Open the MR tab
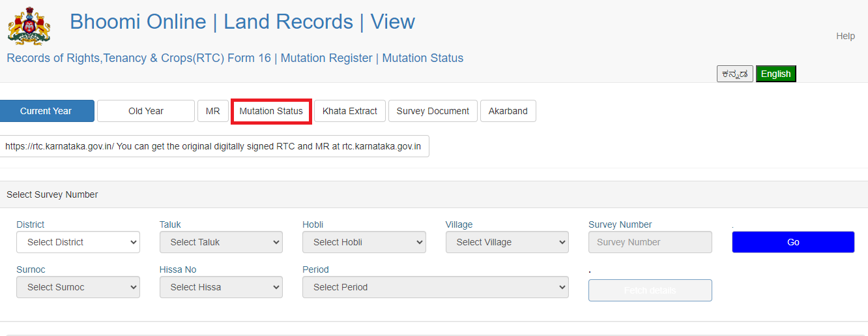 pos(213,111)
